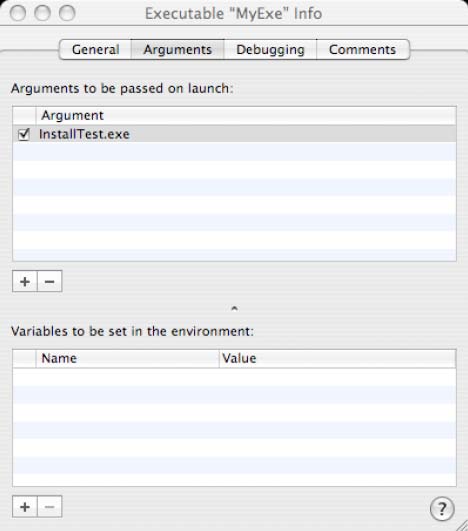Click the window resize grip corner

tap(462, 525)
